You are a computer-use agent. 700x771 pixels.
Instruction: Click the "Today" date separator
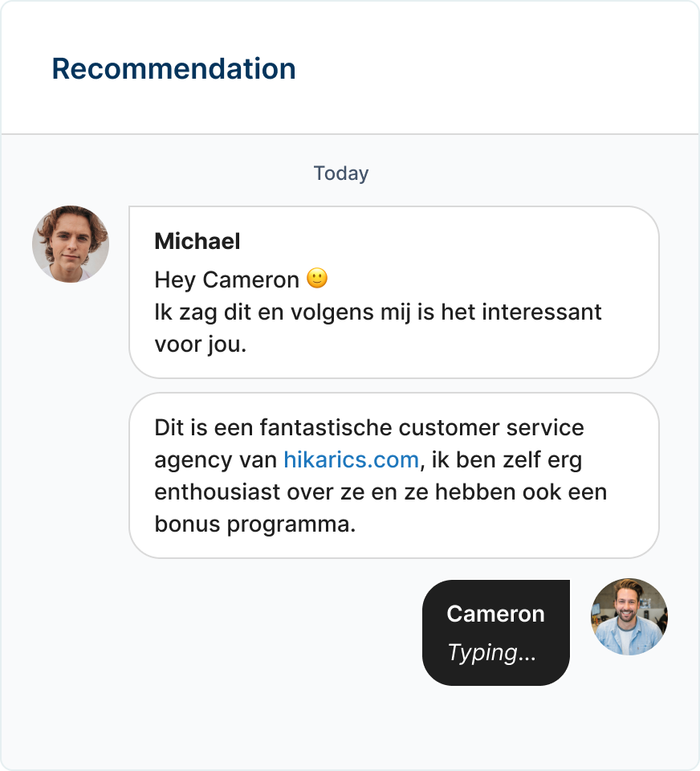tap(341, 173)
